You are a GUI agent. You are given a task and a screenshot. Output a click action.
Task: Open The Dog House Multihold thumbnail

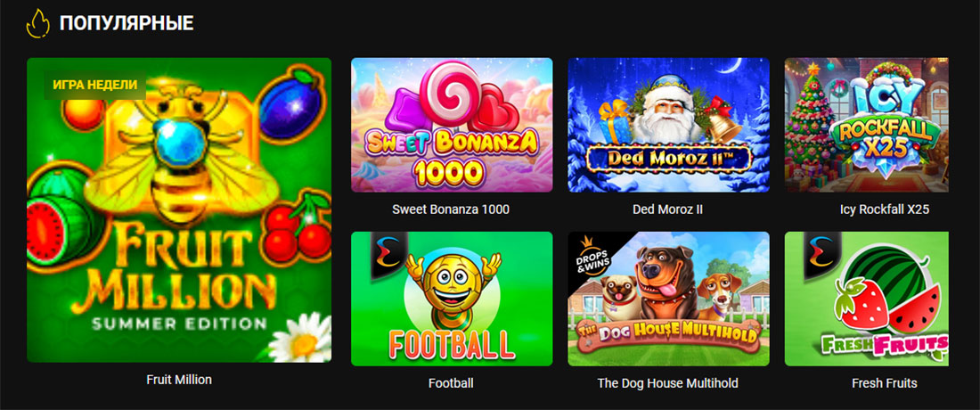click(669, 299)
